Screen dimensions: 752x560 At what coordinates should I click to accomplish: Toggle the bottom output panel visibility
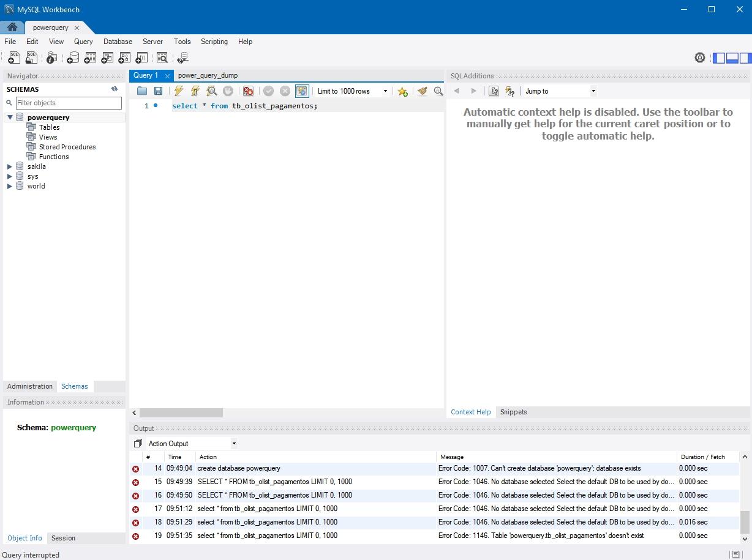coord(732,58)
